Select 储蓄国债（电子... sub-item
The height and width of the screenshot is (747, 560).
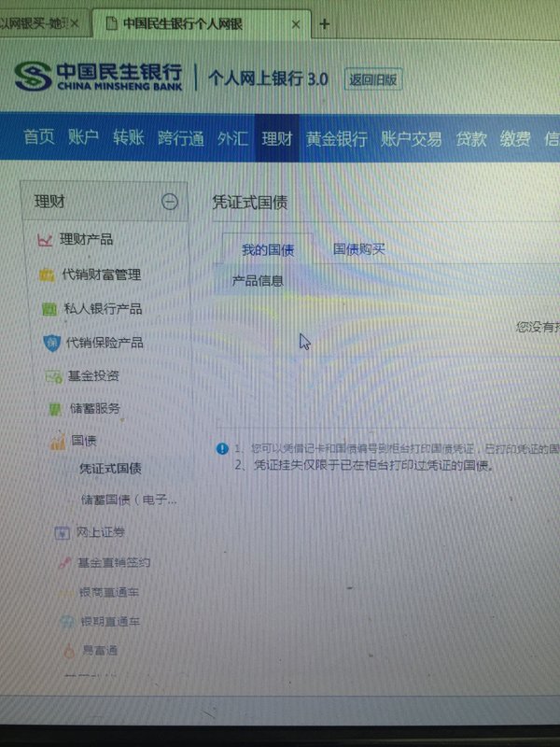click(129, 500)
